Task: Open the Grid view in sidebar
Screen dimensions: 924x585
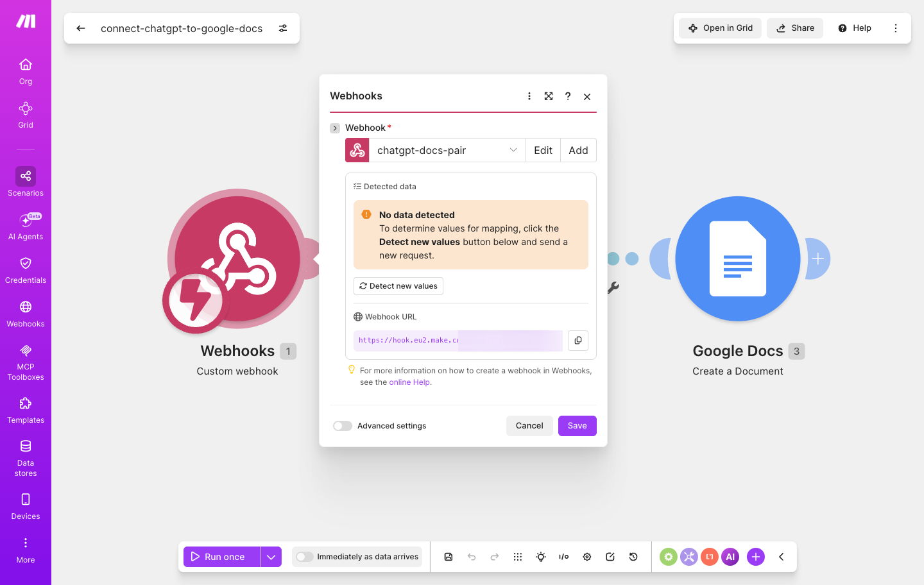Action: click(x=26, y=115)
